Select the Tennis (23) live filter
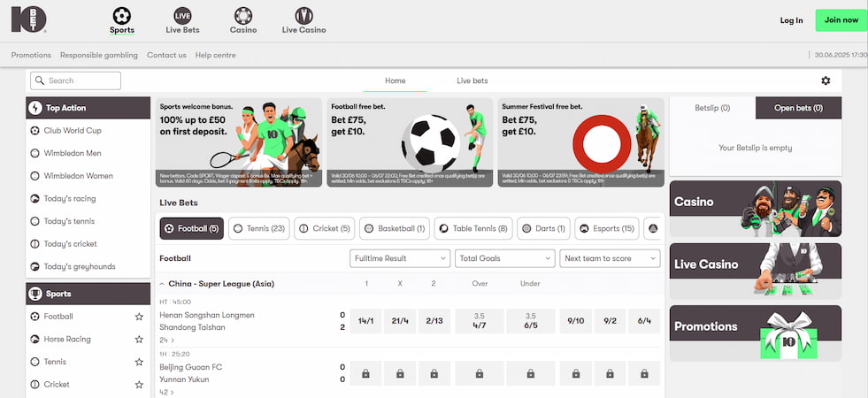Image resolution: width=868 pixels, height=398 pixels. 259,228
